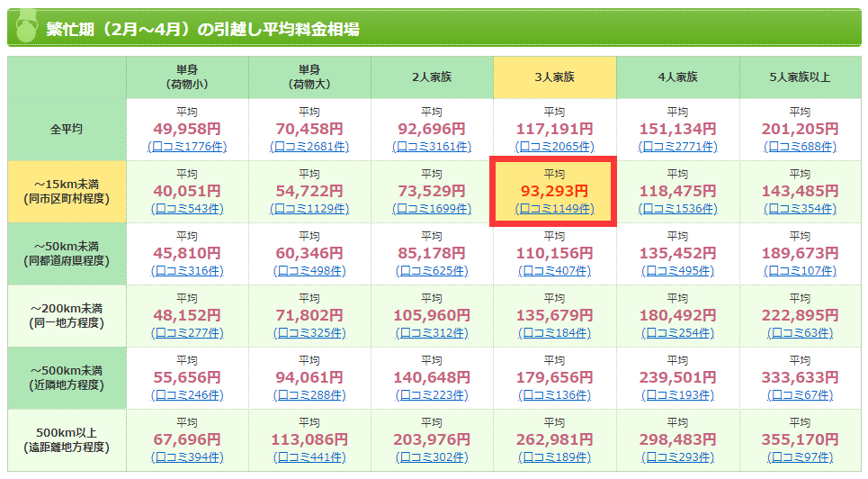
Task: Open the 口コミ302件 review link
Action: click(432, 456)
